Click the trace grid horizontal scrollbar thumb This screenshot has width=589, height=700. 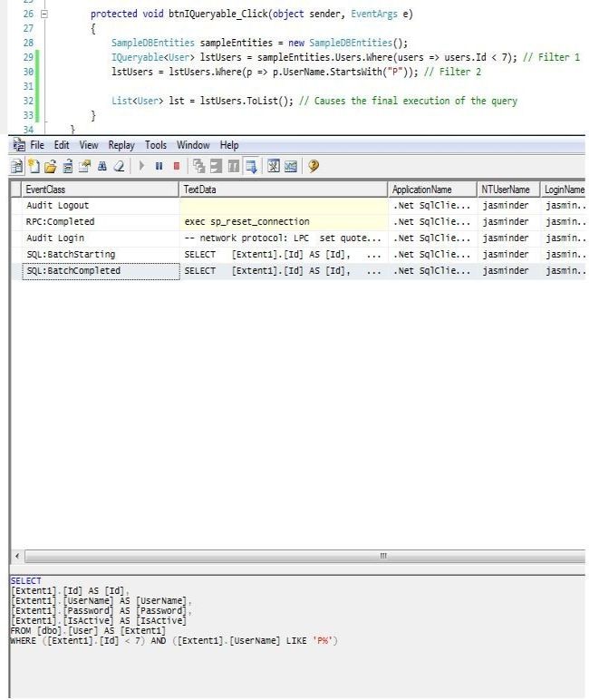pos(305,556)
